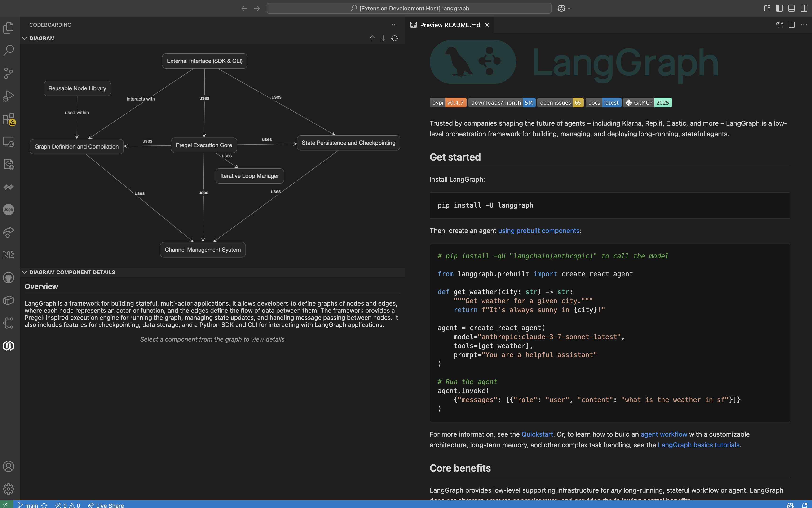Select the Pregel Execution Core node

point(204,145)
